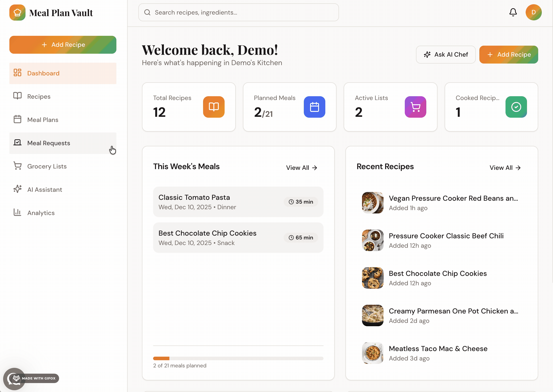Open the orange Total Recipes book icon
This screenshot has width=553, height=392.
(214, 107)
